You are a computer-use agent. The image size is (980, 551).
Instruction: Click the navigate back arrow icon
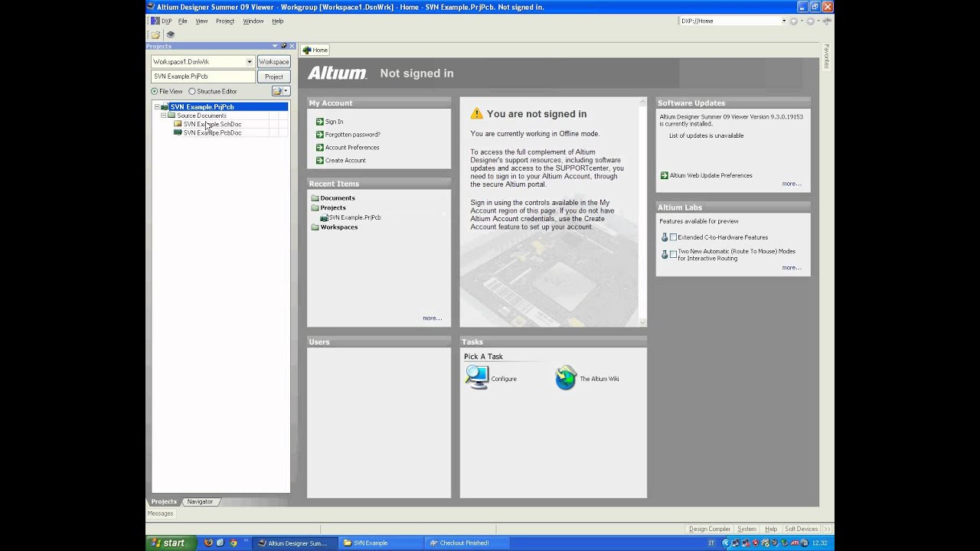click(793, 21)
